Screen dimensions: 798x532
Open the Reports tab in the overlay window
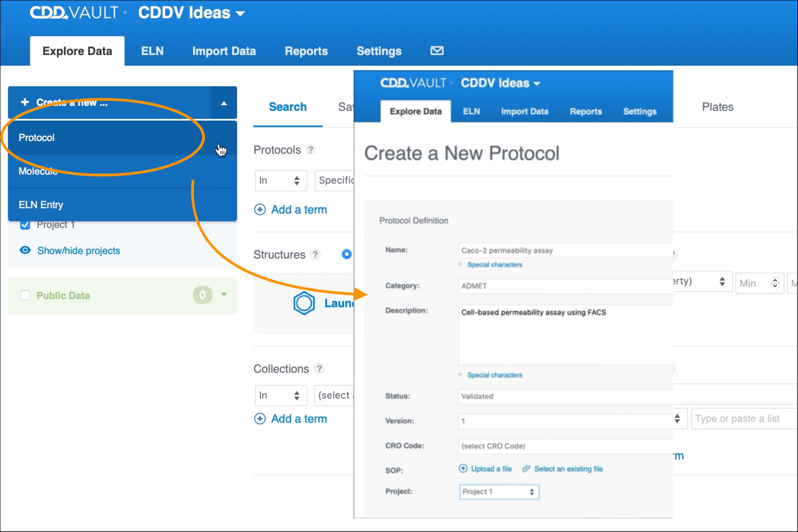click(586, 111)
